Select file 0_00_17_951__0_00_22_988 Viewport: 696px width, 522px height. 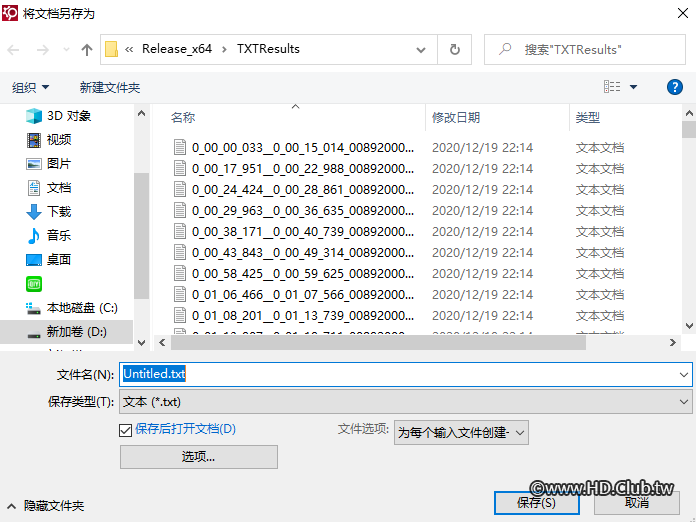point(302,169)
